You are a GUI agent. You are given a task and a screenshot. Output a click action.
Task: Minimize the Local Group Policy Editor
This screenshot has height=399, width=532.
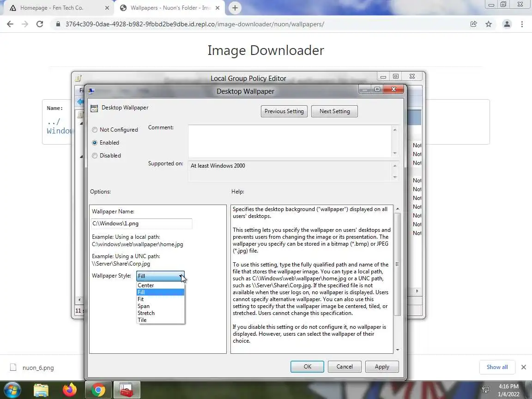pyautogui.click(x=383, y=77)
